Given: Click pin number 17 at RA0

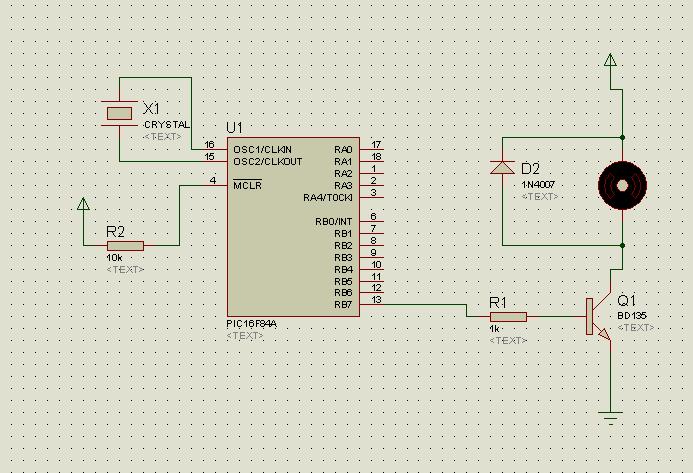Looking at the screenshot, I should pos(377,145).
